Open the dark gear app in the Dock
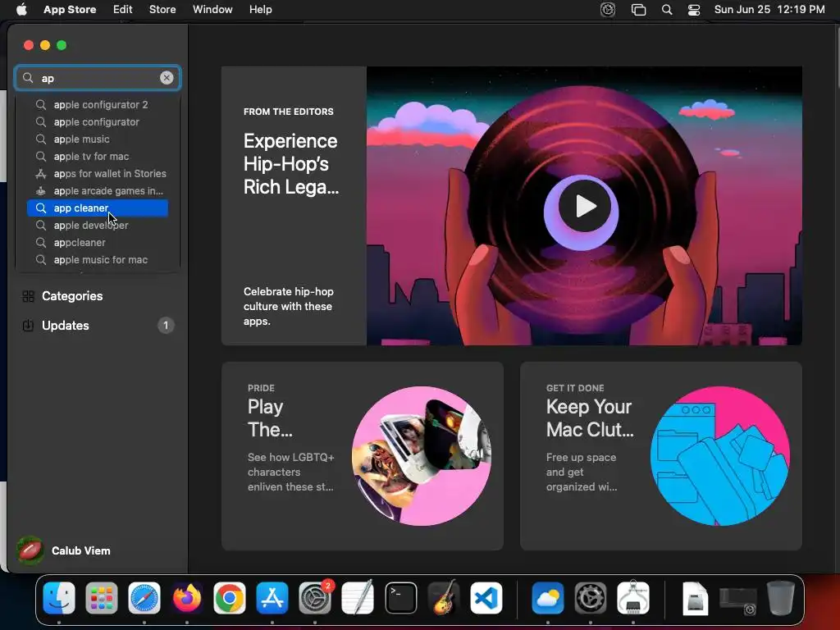Screen dimensions: 840x630 click(591, 598)
